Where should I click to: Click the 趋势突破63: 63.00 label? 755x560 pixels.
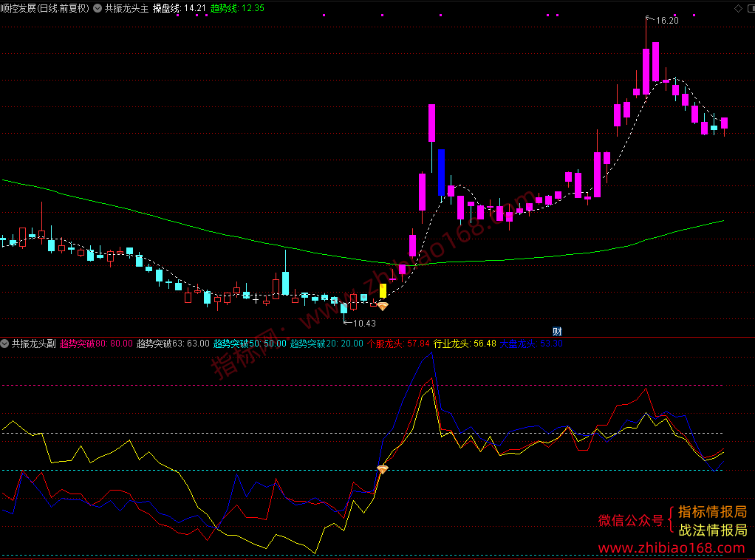pyautogui.click(x=173, y=344)
